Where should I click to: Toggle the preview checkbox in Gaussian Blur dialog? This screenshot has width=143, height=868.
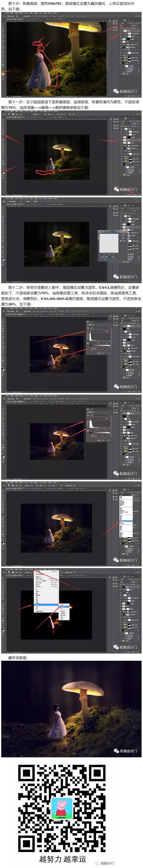[x=120, y=241]
